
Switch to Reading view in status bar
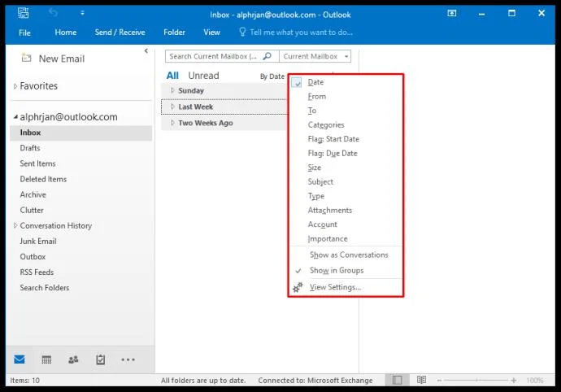pos(421,380)
